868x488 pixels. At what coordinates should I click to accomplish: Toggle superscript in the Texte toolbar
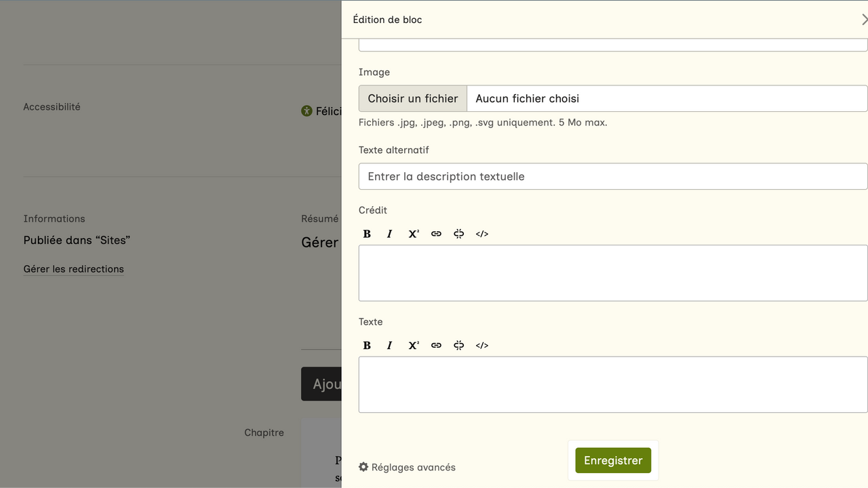413,346
